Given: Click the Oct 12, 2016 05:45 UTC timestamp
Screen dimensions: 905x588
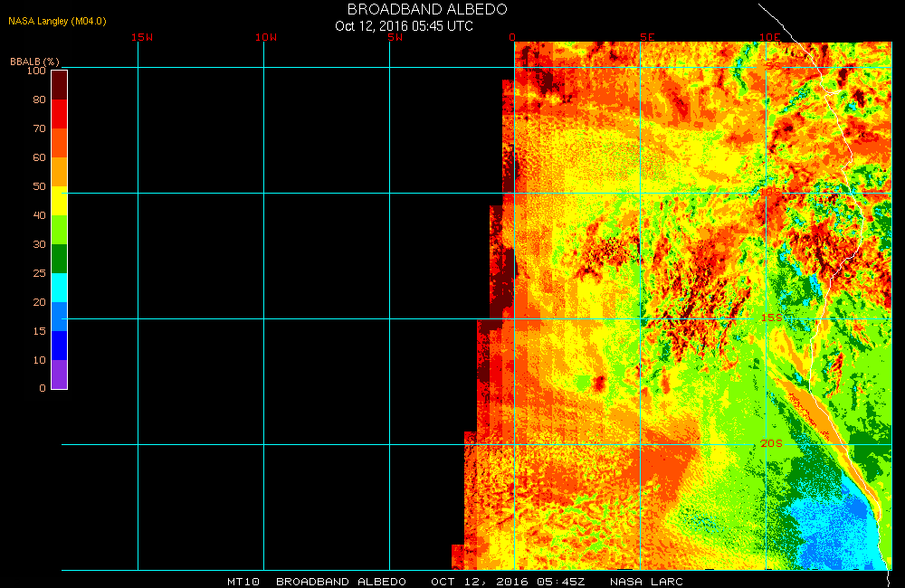Looking at the screenshot, I should click(404, 26).
